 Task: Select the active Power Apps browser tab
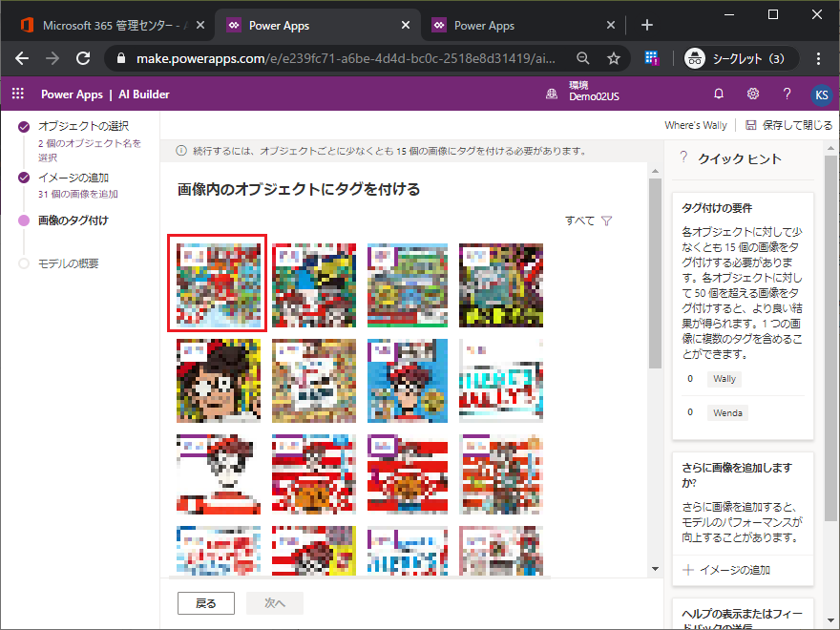coord(316,25)
